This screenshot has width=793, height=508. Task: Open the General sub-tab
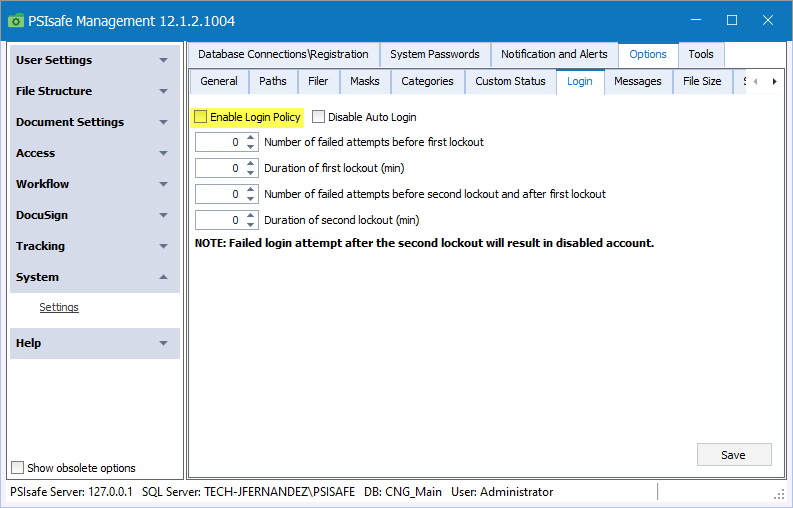point(219,81)
